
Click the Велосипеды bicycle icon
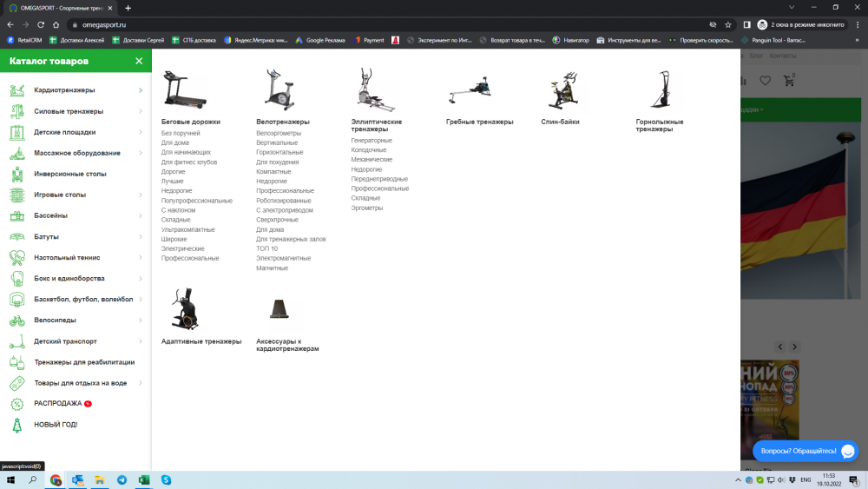(x=16, y=320)
